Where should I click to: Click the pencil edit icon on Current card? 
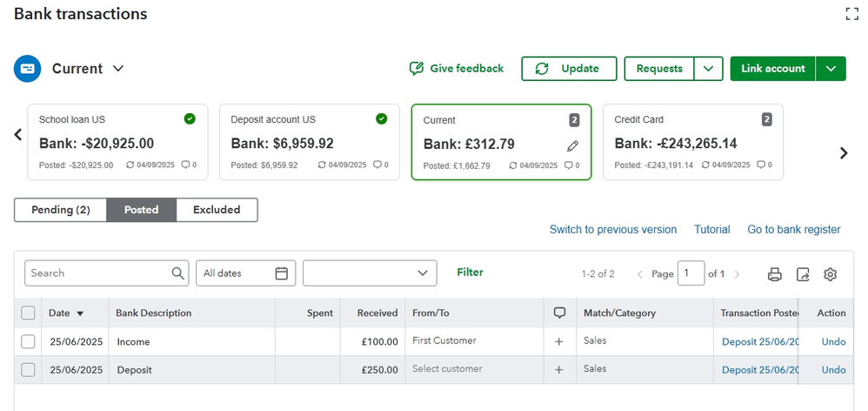point(572,145)
